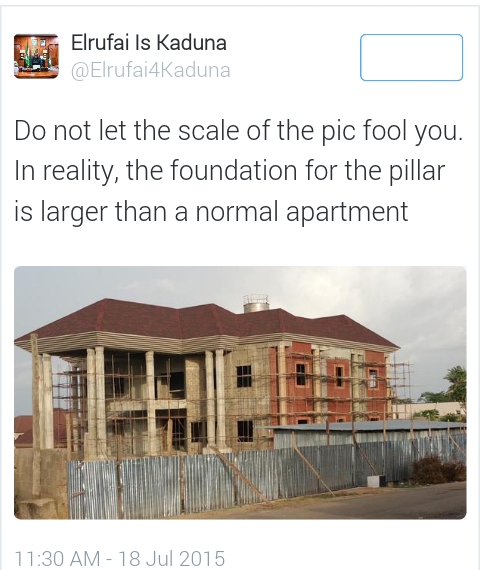The height and width of the screenshot is (570, 480).
Task: Click the rooftop water tank in the photo
Action: click(x=256, y=304)
